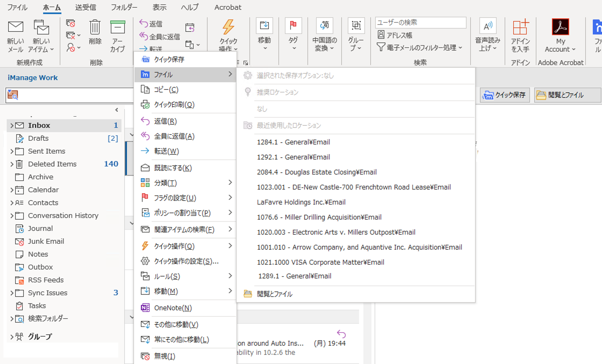Click the ユーザーの検索 search field
The width and height of the screenshot is (602, 364).
coord(420,23)
